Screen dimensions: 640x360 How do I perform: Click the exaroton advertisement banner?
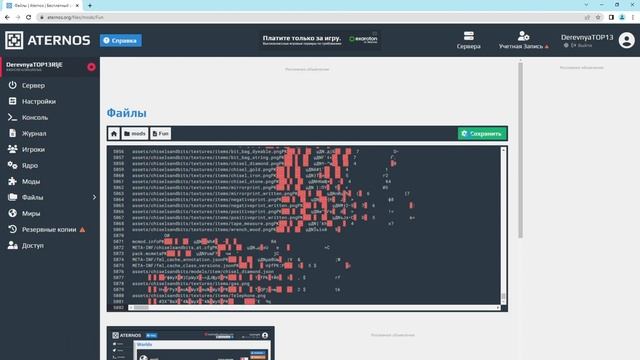tap(320, 40)
